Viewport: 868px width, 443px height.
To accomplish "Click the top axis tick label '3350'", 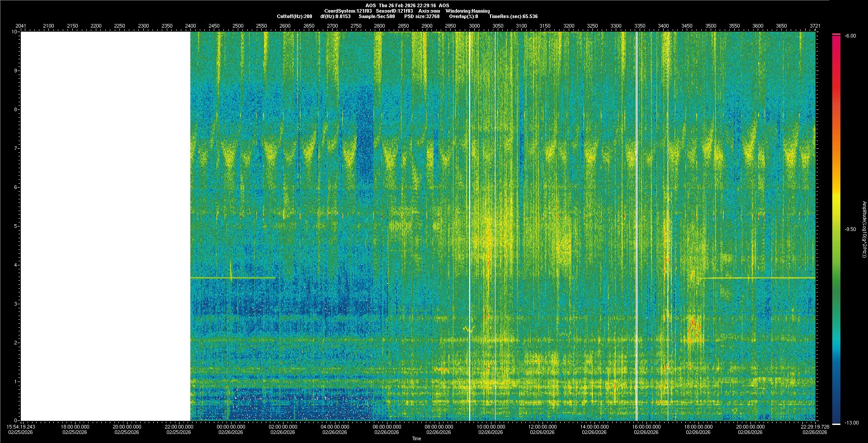I will pyautogui.click(x=640, y=26).
